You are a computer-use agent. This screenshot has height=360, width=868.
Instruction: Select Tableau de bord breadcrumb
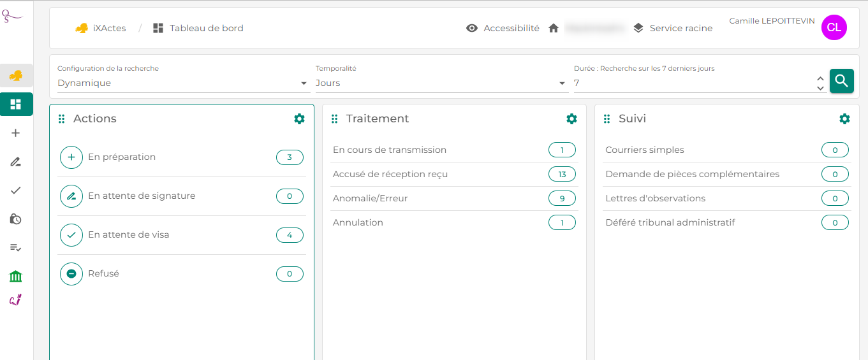198,28
